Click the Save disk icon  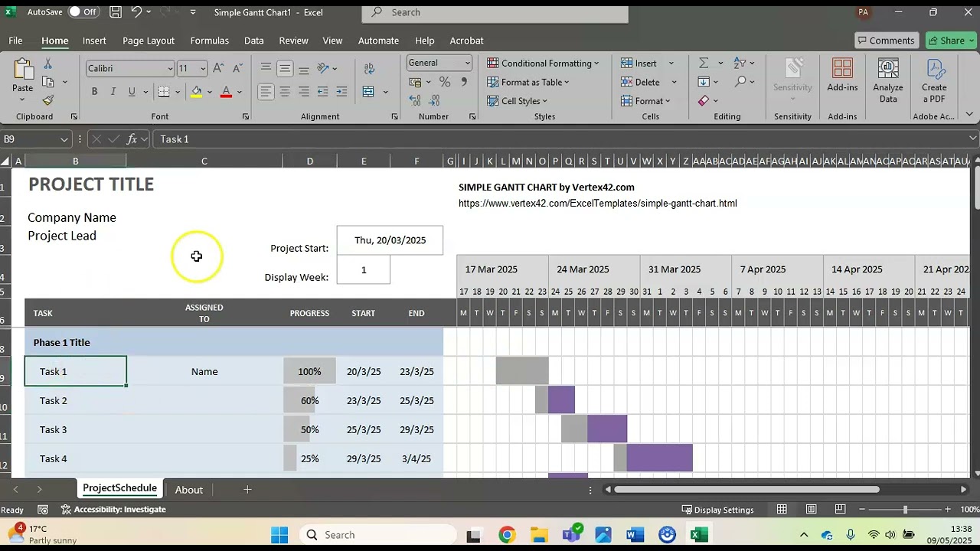pyautogui.click(x=115, y=12)
